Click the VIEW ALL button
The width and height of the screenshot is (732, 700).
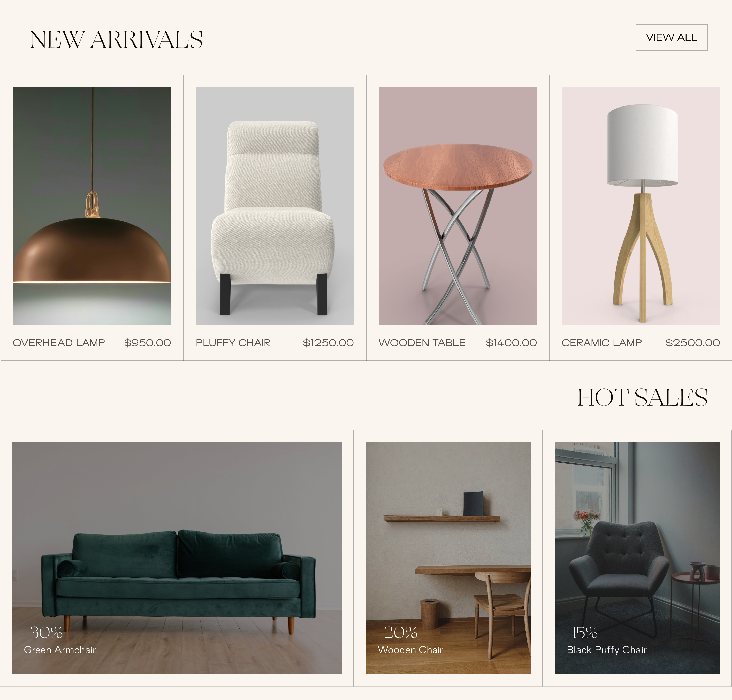click(672, 38)
